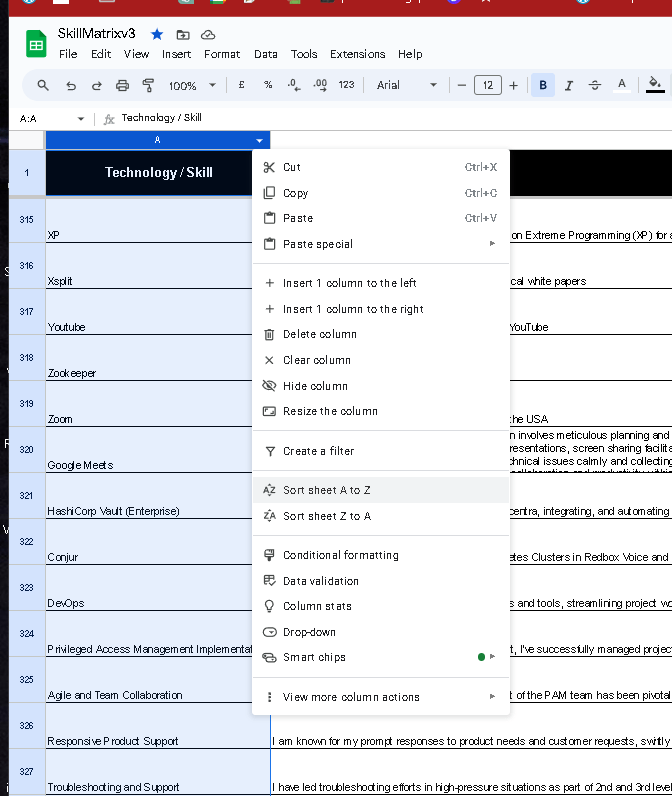Decrease font size with minus button

click(461, 85)
